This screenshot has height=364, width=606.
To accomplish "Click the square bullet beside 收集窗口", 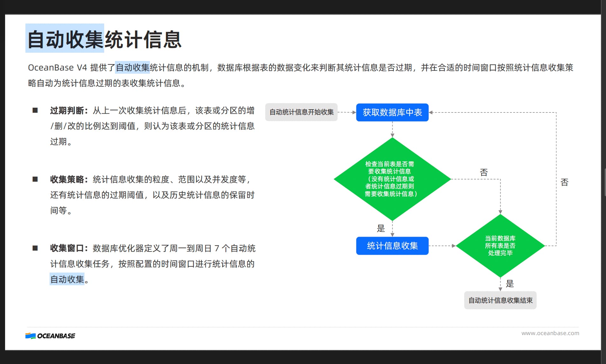I will pos(35,248).
